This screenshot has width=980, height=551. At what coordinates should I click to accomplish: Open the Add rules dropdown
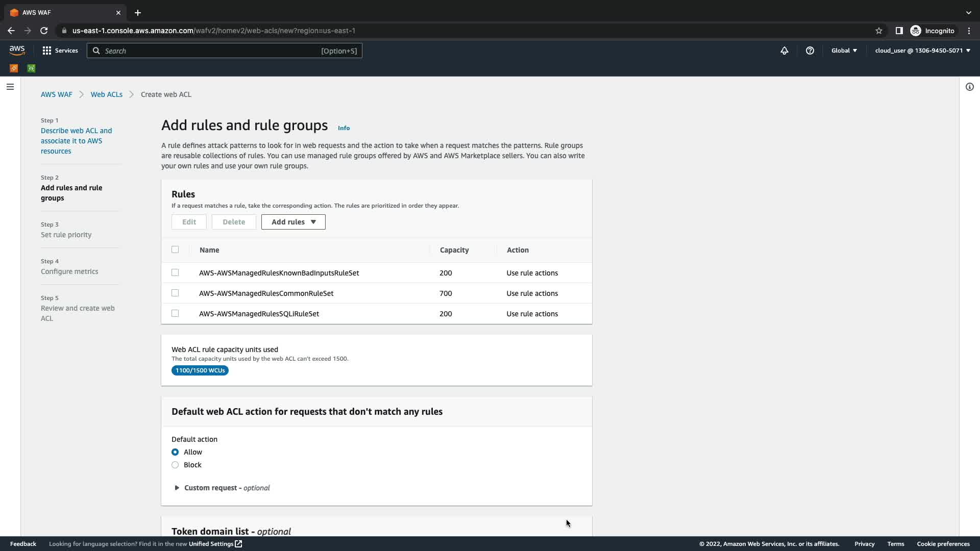tap(293, 222)
